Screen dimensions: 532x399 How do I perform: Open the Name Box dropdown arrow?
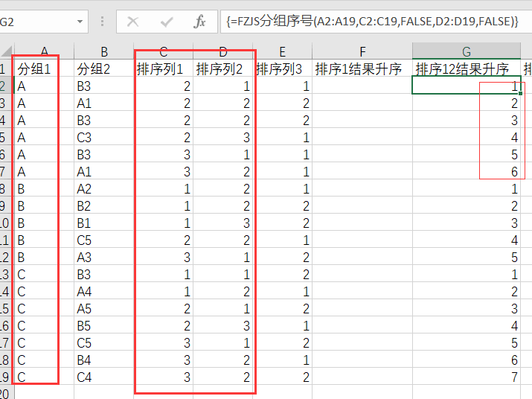[80, 22]
